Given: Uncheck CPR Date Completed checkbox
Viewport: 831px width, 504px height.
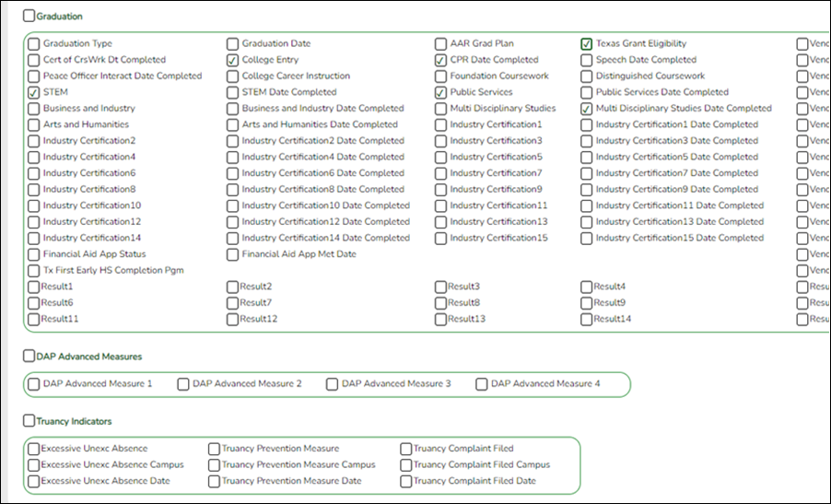Looking at the screenshot, I should (441, 61).
